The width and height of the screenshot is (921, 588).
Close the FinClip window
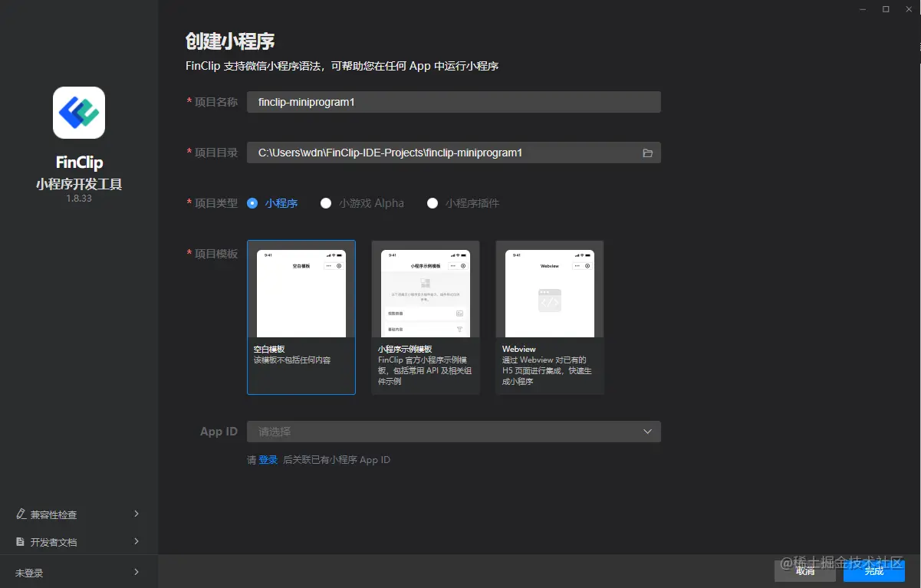(x=909, y=9)
